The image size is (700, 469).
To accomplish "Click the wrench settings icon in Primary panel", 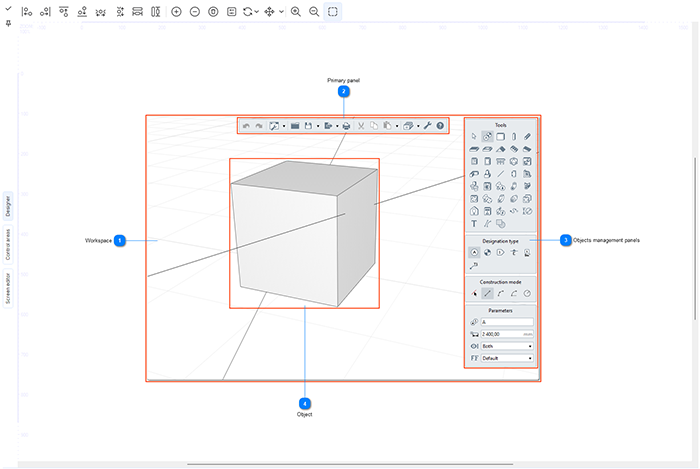I will click(x=427, y=126).
